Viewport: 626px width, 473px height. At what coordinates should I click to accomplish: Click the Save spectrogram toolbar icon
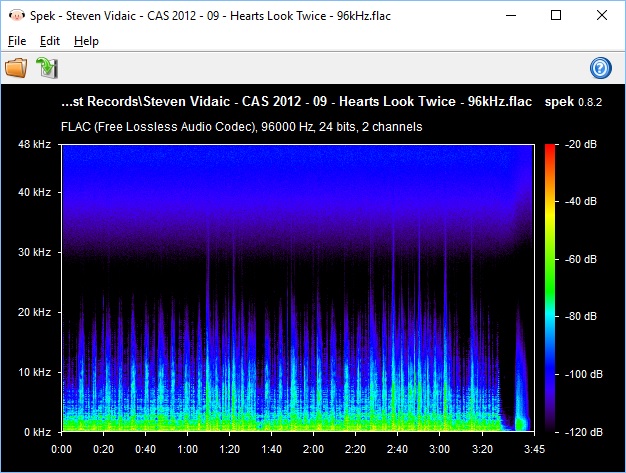pyautogui.click(x=47, y=68)
